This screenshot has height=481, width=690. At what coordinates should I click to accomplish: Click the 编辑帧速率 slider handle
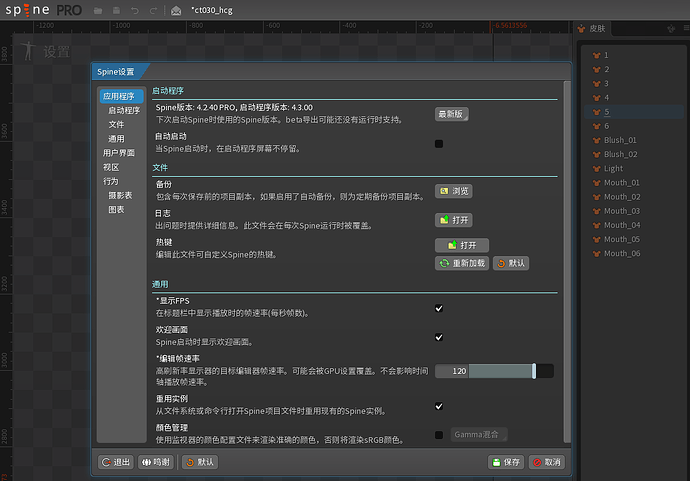point(534,371)
